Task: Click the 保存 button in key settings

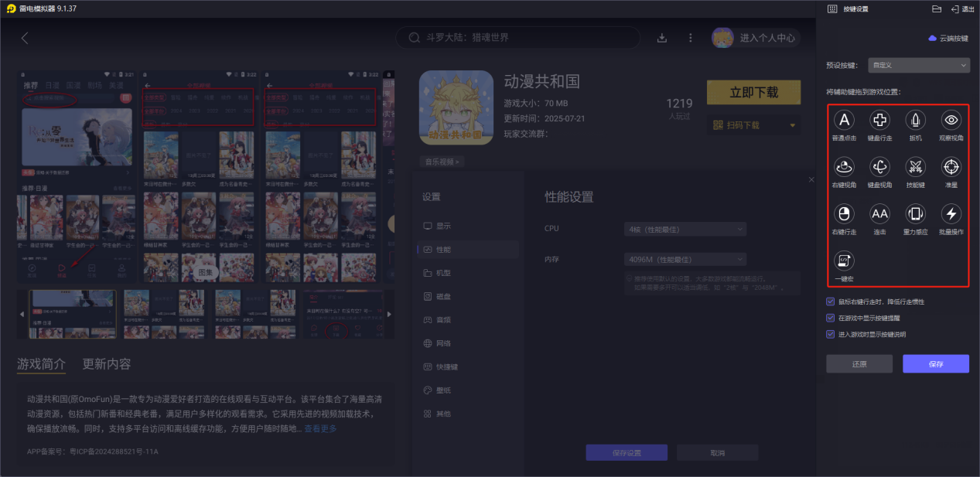Action: pos(936,364)
